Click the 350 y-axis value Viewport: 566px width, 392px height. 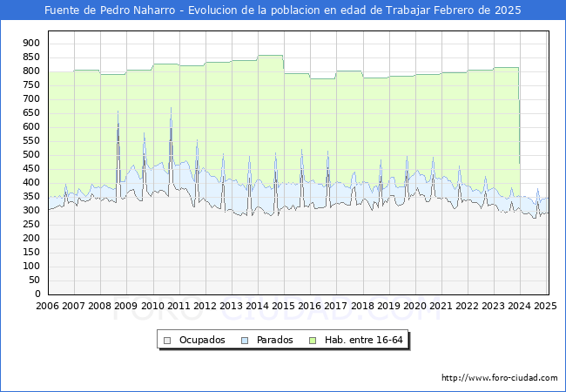(x=31, y=196)
